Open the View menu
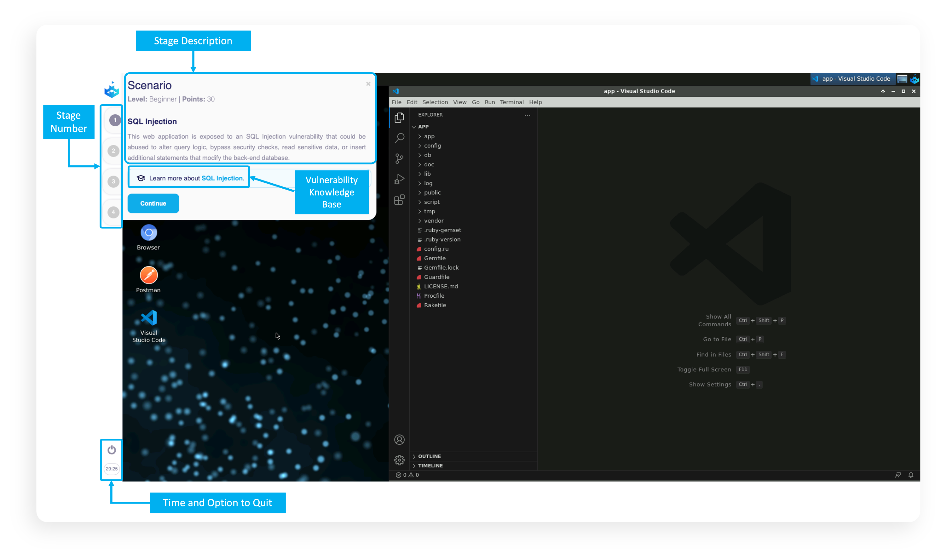 459,102
